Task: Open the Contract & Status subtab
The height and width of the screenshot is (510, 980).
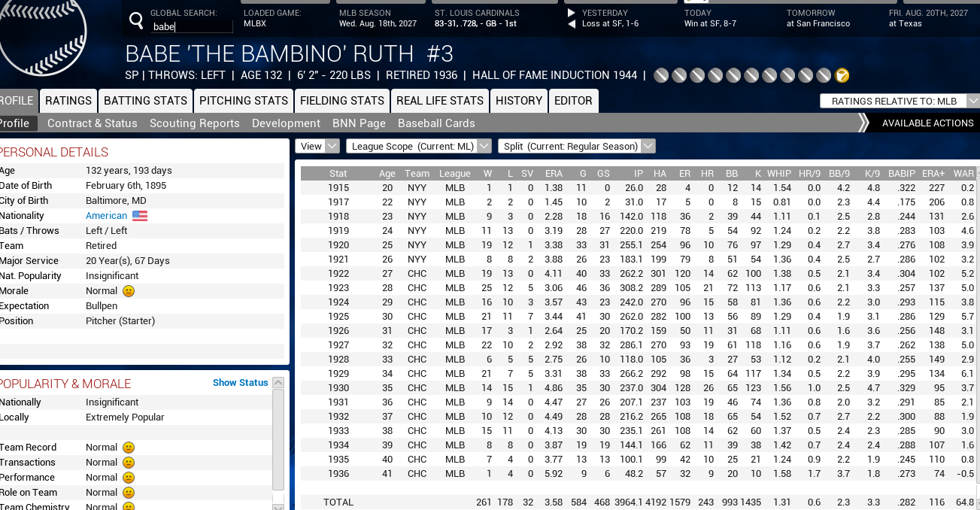Action: 92,123
